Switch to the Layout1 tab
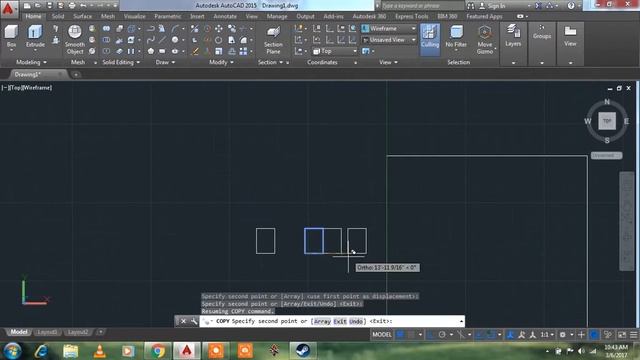The width and height of the screenshot is (640, 360). point(47,332)
